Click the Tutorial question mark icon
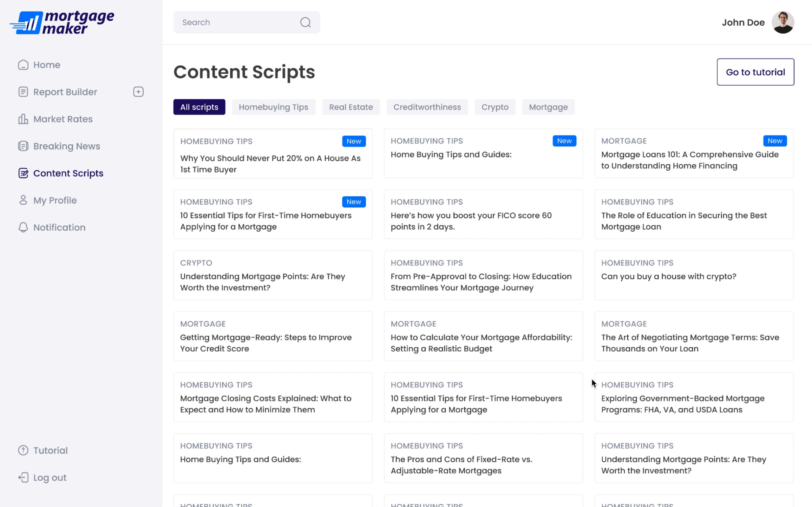The image size is (812, 507). point(23,450)
